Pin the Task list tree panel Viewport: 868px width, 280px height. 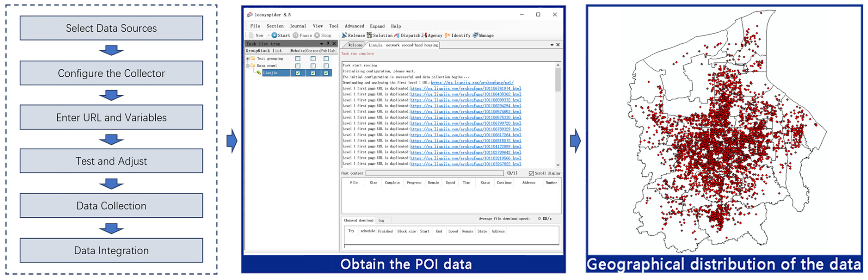point(328,44)
